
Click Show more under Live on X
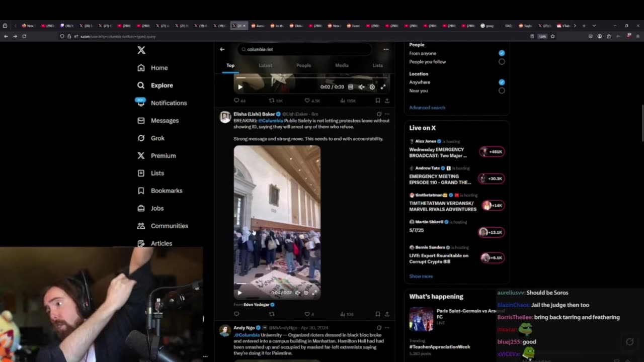pos(421,277)
